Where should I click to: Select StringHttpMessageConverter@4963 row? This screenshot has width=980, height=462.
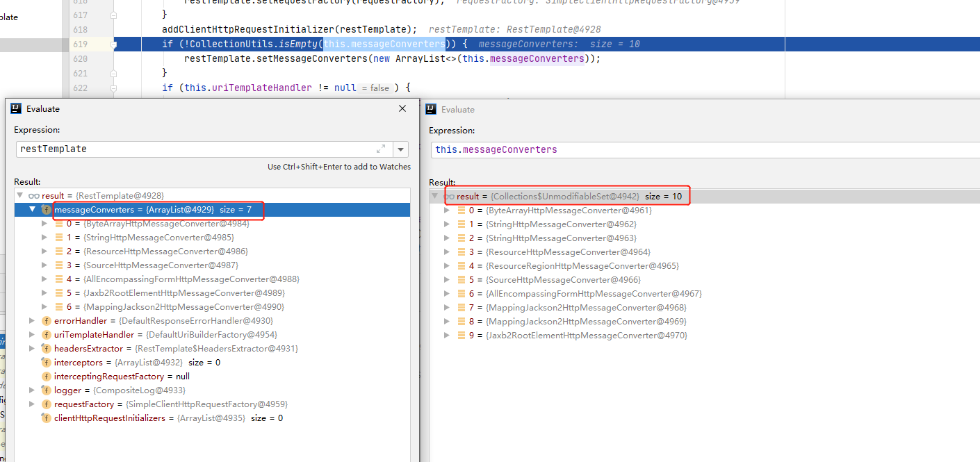click(x=704, y=238)
